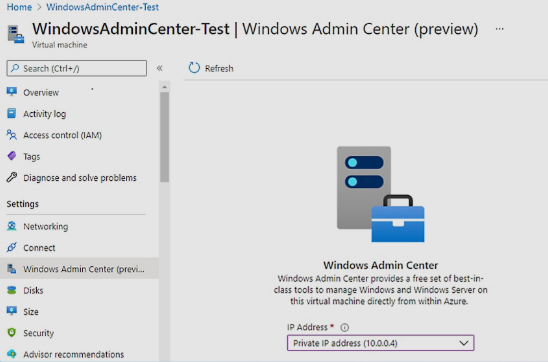Screen dimensions: 548x362
Task: Click the Windows Admin Center sidebar icon
Action: click(12, 269)
